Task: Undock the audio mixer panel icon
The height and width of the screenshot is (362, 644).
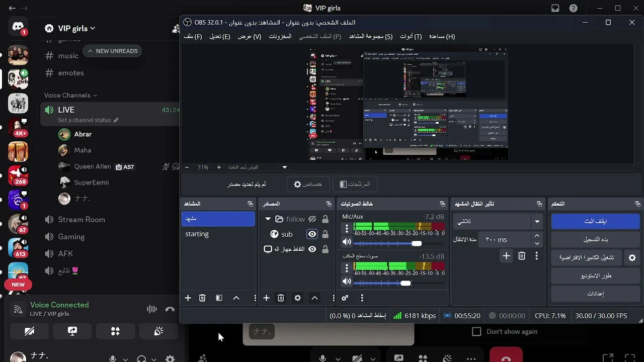Action: point(442,204)
